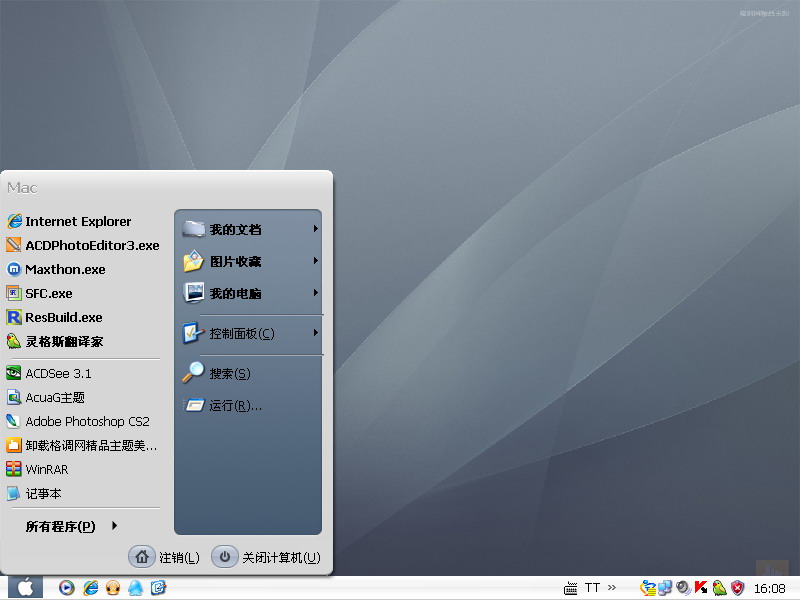Screen dimensions: 800x600
Task: Click the 运行 run icon
Action: point(194,406)
